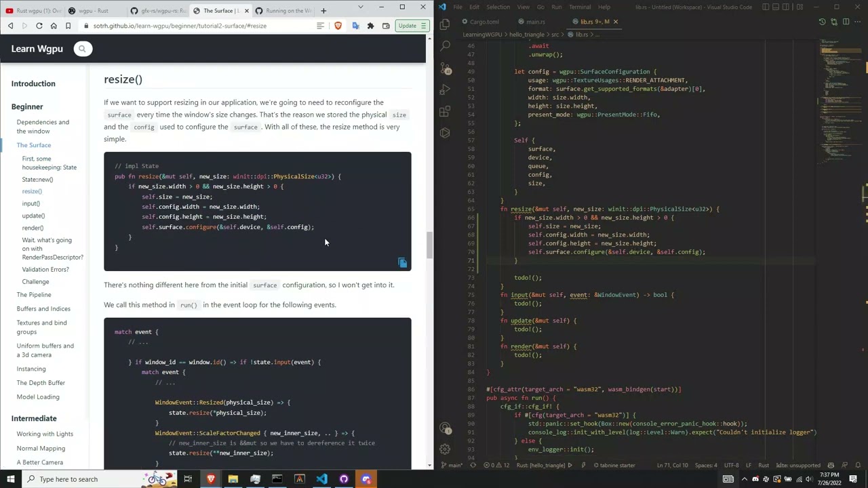Open main.rs editor tab

pos(530,22)
